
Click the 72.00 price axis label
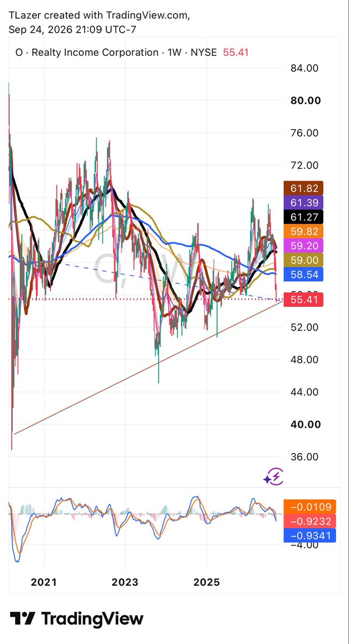[x=306, y=165]
